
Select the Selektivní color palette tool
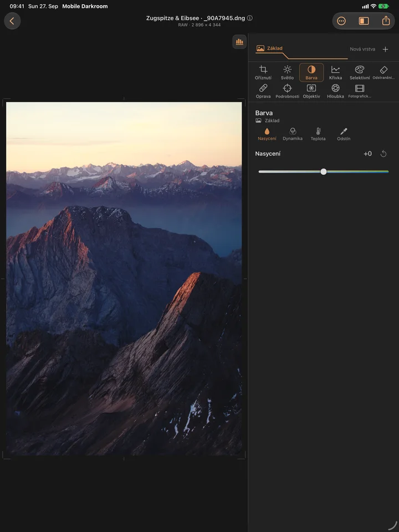(359, 73)
